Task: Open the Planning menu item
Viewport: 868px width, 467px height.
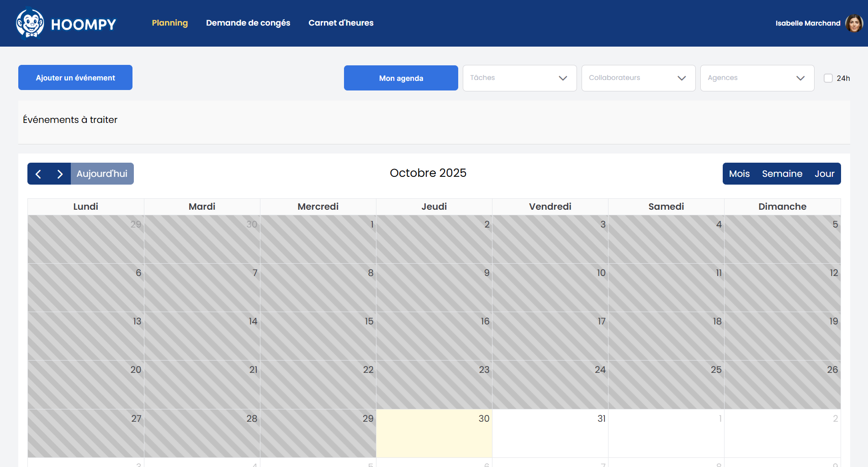Action: pyautogui.click(x=169, y=23)
